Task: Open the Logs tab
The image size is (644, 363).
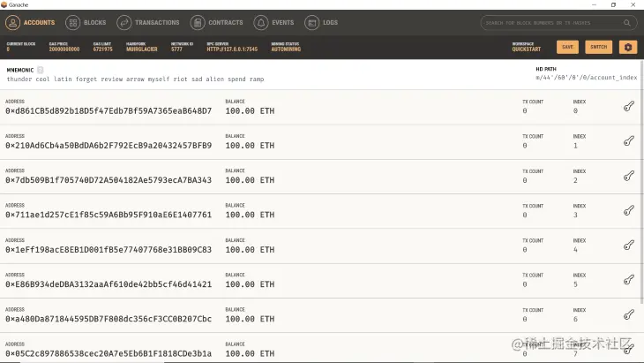Action: point(321,23)
